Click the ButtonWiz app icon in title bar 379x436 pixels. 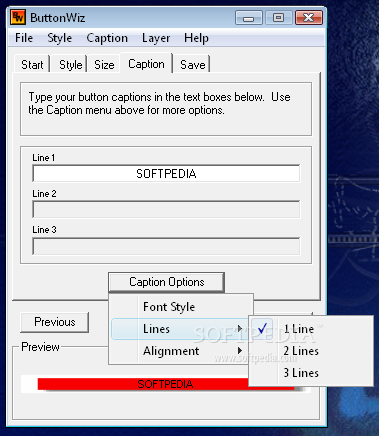pos(18,18)
